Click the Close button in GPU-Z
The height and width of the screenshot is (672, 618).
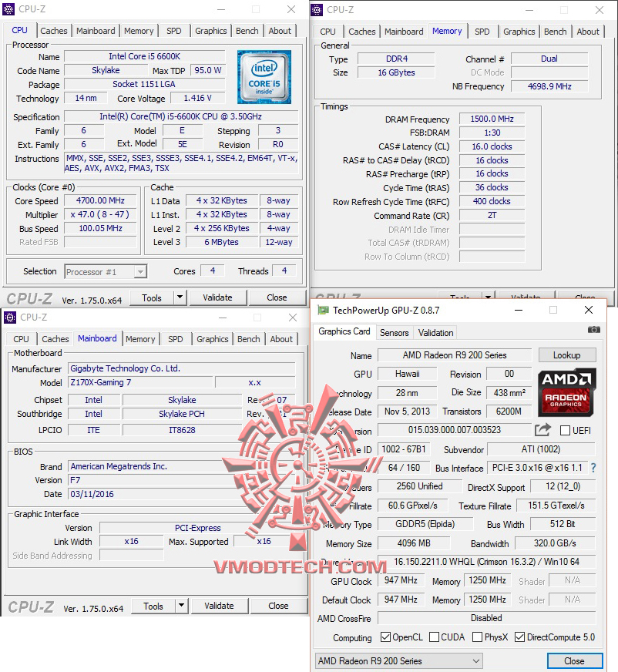[574, 660]
